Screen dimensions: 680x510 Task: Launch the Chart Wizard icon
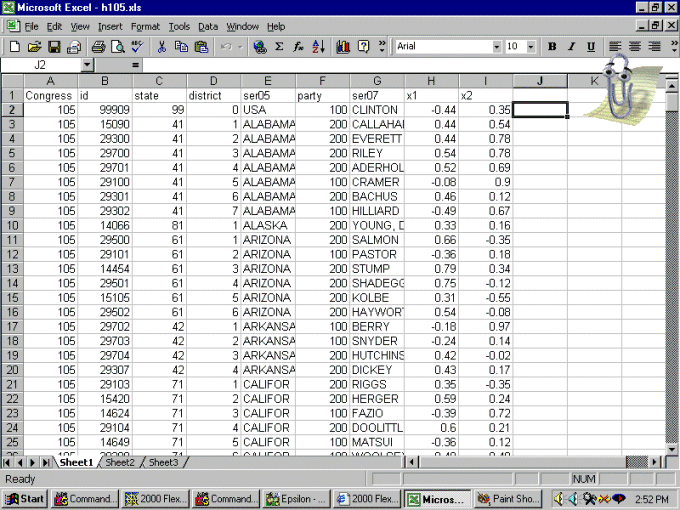point(343,47)
